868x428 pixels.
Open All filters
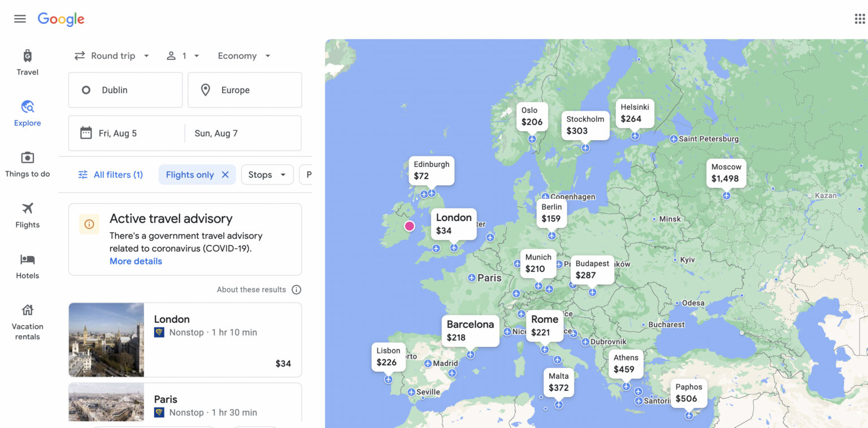pos(111,175)
